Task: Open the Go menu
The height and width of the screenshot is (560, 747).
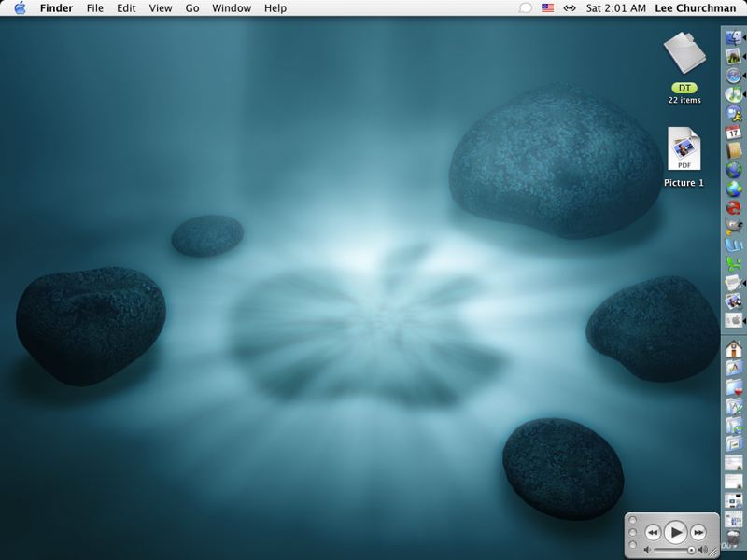Action: click(x=192, y=8)
